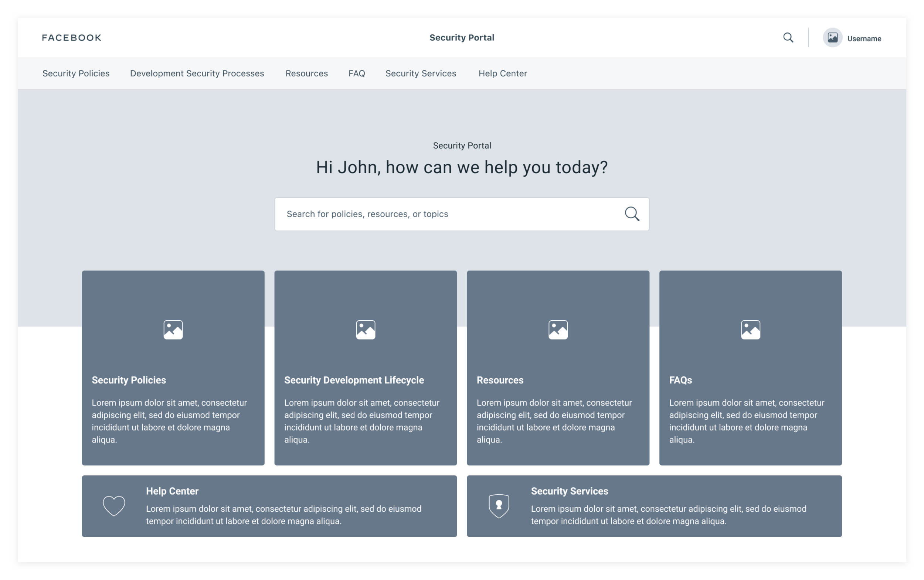The height and width of the screenshot is (580, 924).
Task: Click the FACEBOOK logo
Action: point(72,38)
